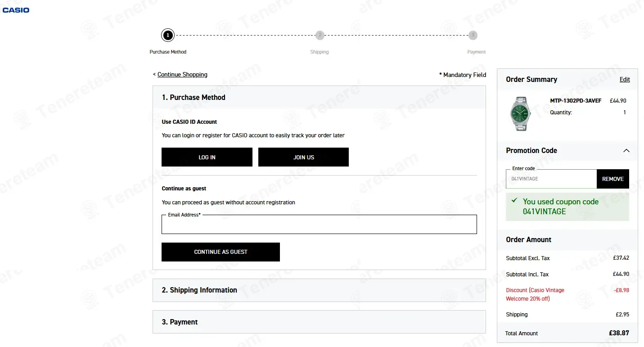Click CONTINUE AS GUEST button

click(221, 252)
